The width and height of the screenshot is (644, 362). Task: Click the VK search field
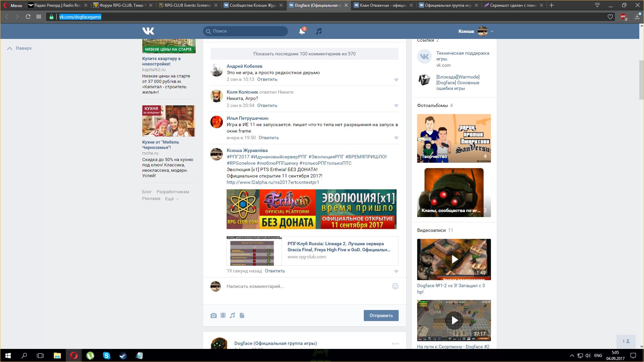pos(245,31)
